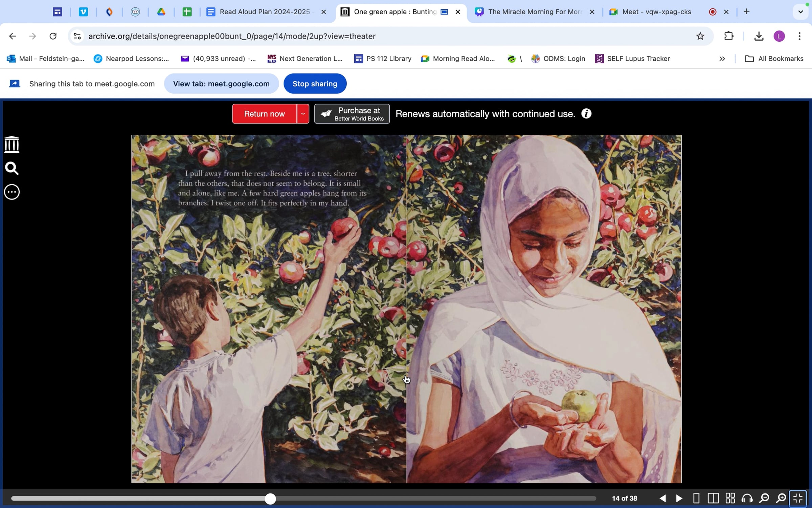This screenshot has width=812, height=508.
Task: Open the more options ellipsis icon
Action: [x=12, y=192]
